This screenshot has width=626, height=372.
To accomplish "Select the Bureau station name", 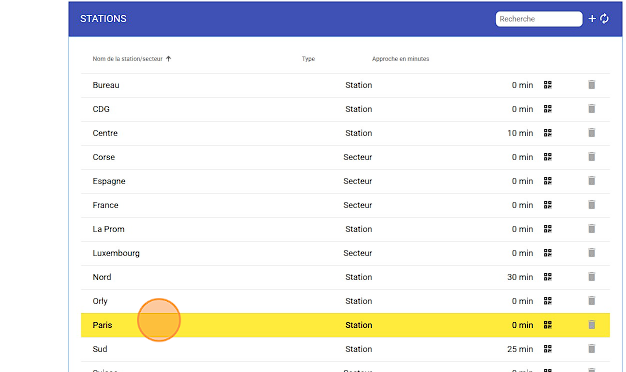I will pyautogui.click(x=106, y=85).
